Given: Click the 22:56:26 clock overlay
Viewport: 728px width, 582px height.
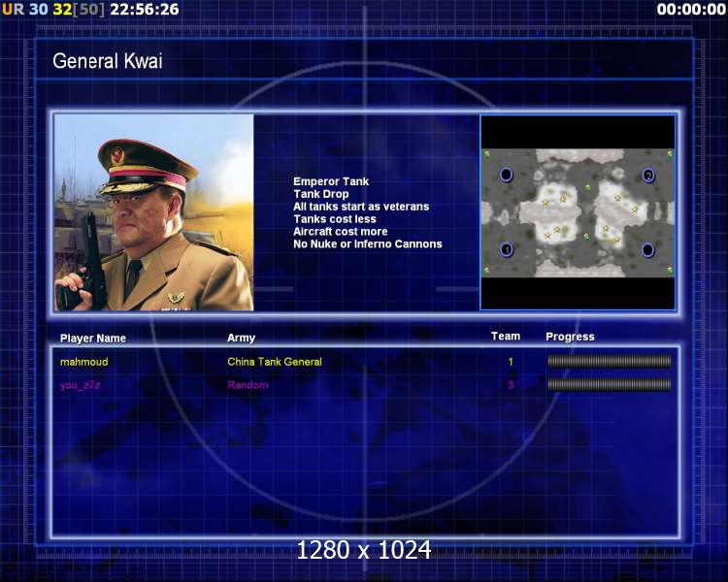Looking at the screenshot, I should click(x=145, y=10).
